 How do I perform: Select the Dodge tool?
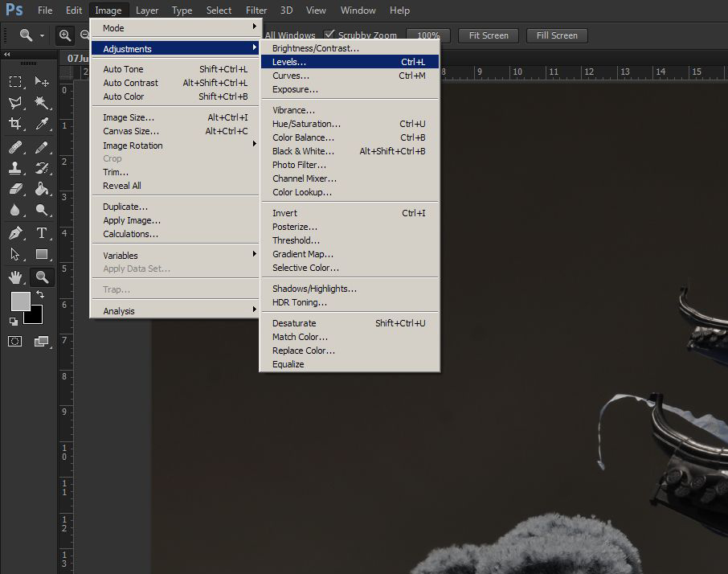point(42,210)
